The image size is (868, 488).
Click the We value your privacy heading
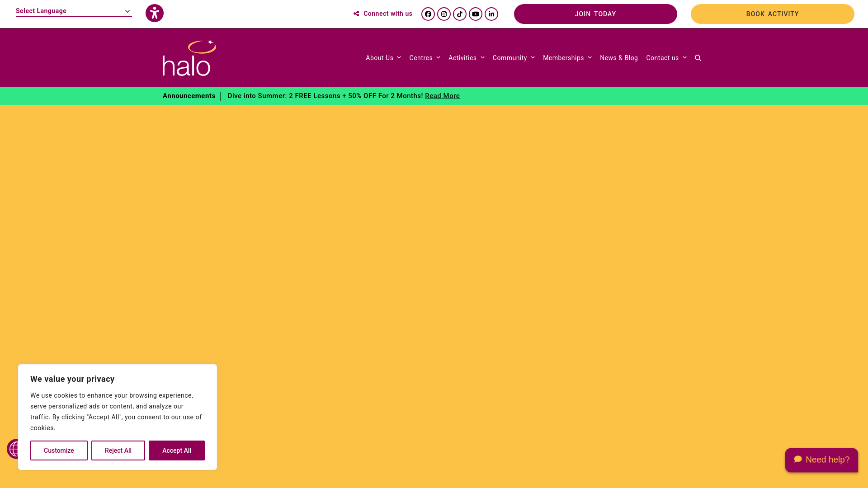click(x=72, y=379)
